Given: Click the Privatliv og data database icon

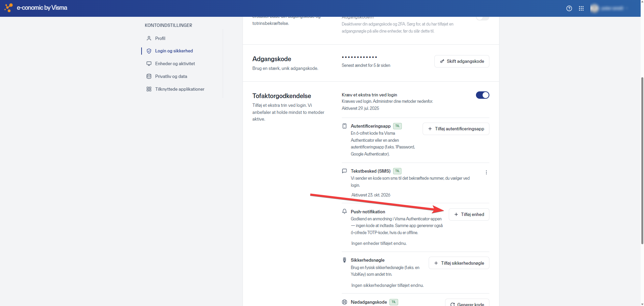Looking at the screenshot, I should pyautogui.click(x=149, y=76).
